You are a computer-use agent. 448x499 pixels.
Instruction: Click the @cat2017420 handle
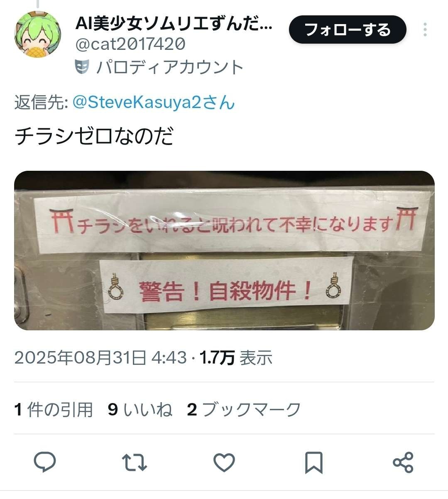pos(130,44)
